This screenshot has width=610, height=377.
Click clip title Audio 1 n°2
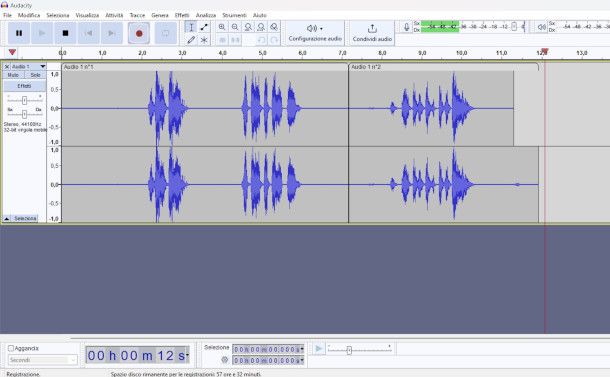(x=366, y=67)
